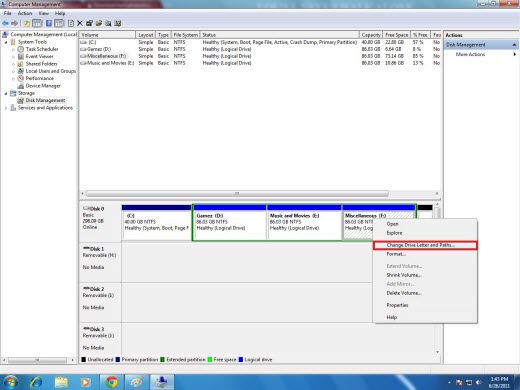The width and height of the screenshot is (520, 390).
Task: Collapse the System Tools tree node
Action: click(x=6, y=42)
